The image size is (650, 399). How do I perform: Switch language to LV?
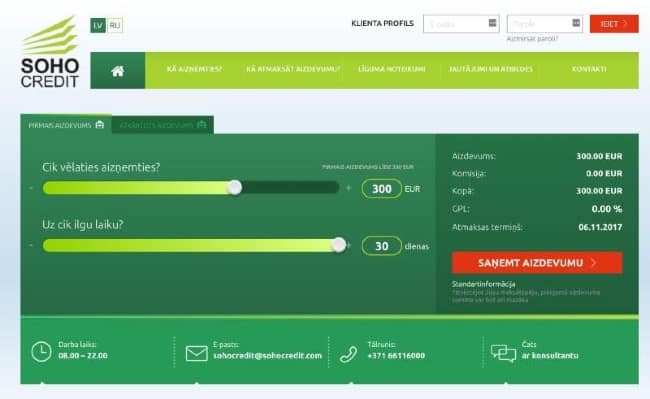[x=98, y=25]
